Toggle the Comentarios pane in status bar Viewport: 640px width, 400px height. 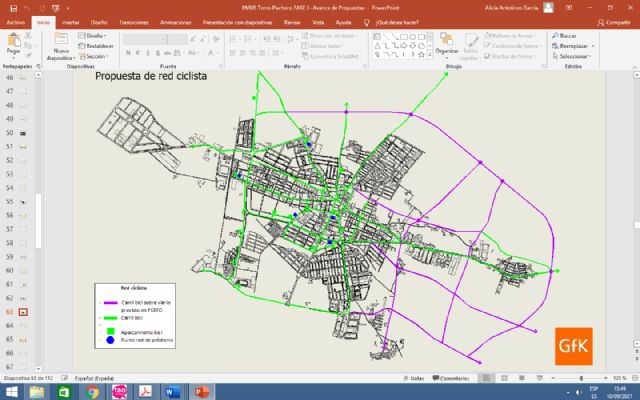pyautogui.click(x=451, y=379)
